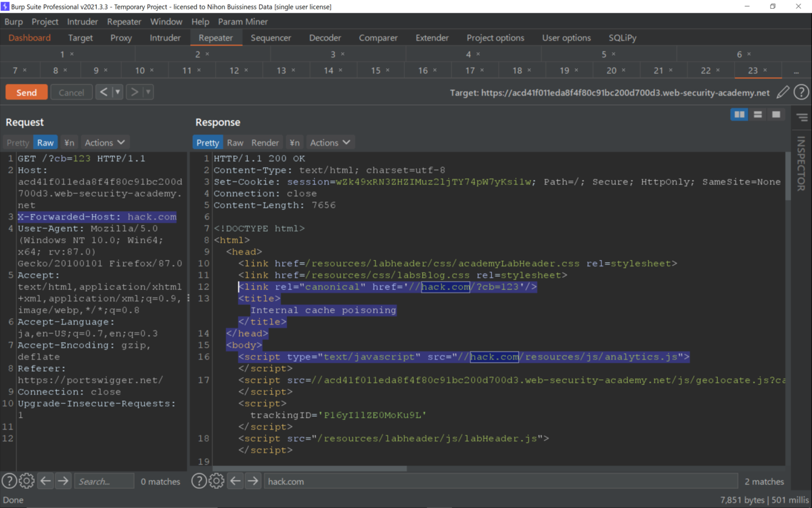Go to next match in Response search
The width and height of the screenshot is (812, 508).
253,481
